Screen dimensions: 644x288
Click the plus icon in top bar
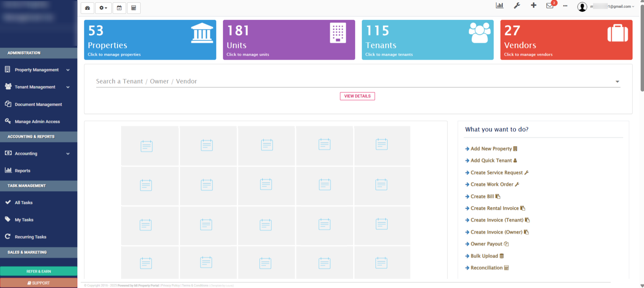[533, 5]
